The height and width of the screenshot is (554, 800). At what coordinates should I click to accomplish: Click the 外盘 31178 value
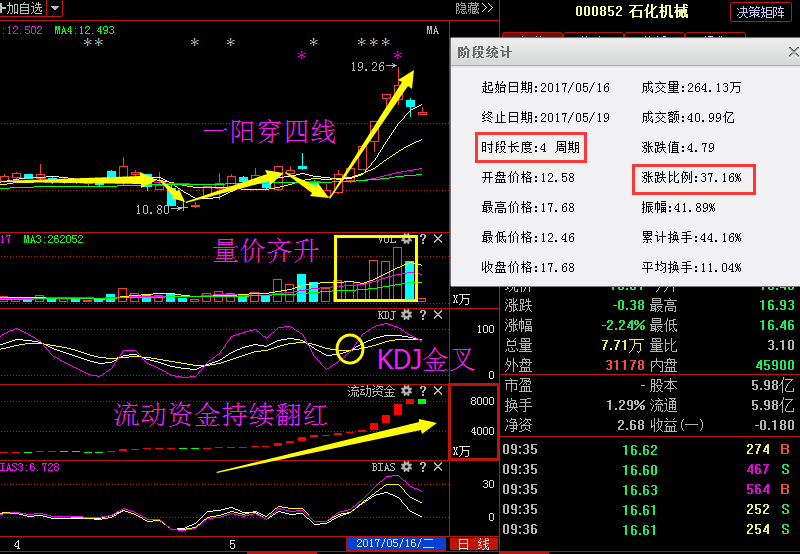[625, 365]
